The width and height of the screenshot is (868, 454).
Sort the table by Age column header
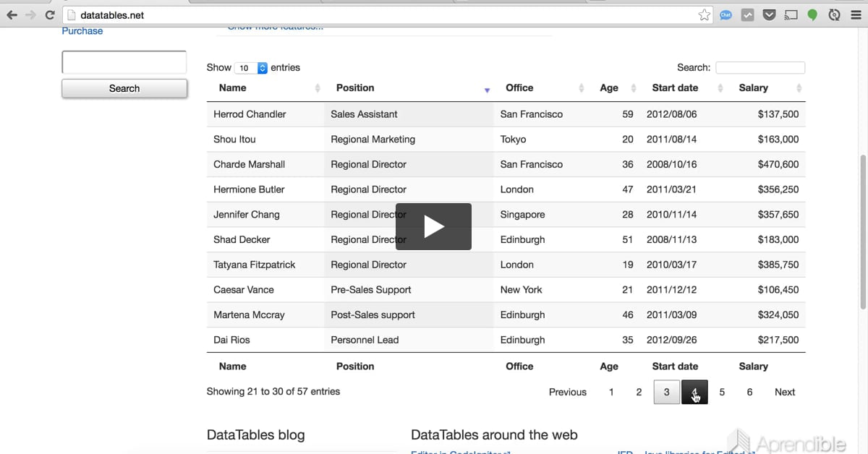pyautogui.click(x=613, y=88)
